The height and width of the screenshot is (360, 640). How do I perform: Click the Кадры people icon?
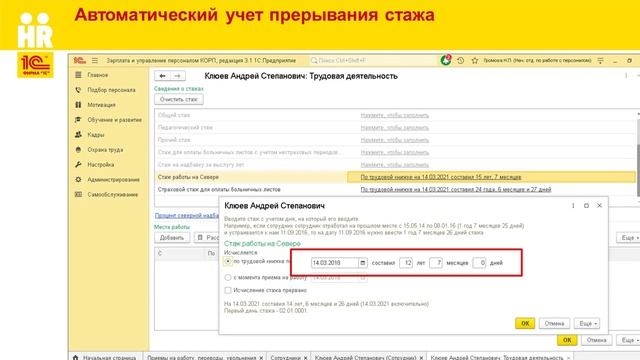click(x=78, y=135)
